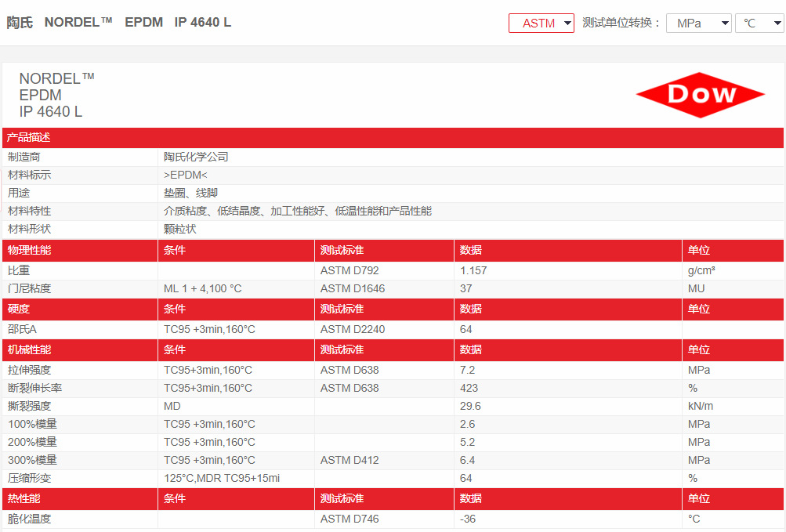Image resolution: width=786 pixels, height=532 pixels.
Task: Click the '300%模量' row label
Action: point(33,460)
